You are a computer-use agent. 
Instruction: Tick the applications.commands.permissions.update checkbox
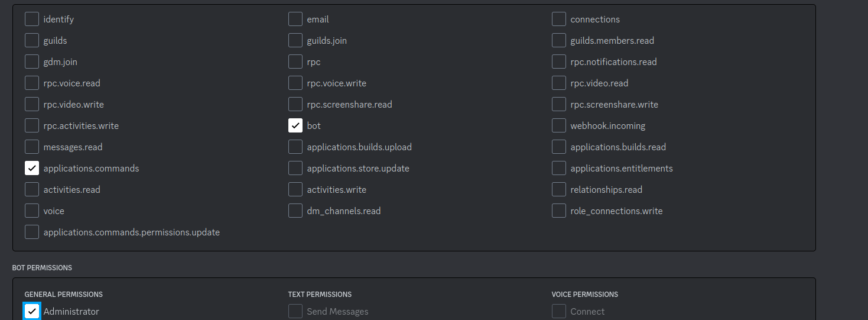click(32, 232)
